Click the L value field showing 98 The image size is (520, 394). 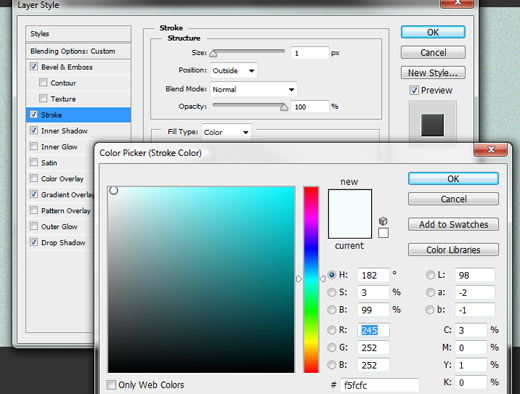pyautogui.click(x=475, y=275)
